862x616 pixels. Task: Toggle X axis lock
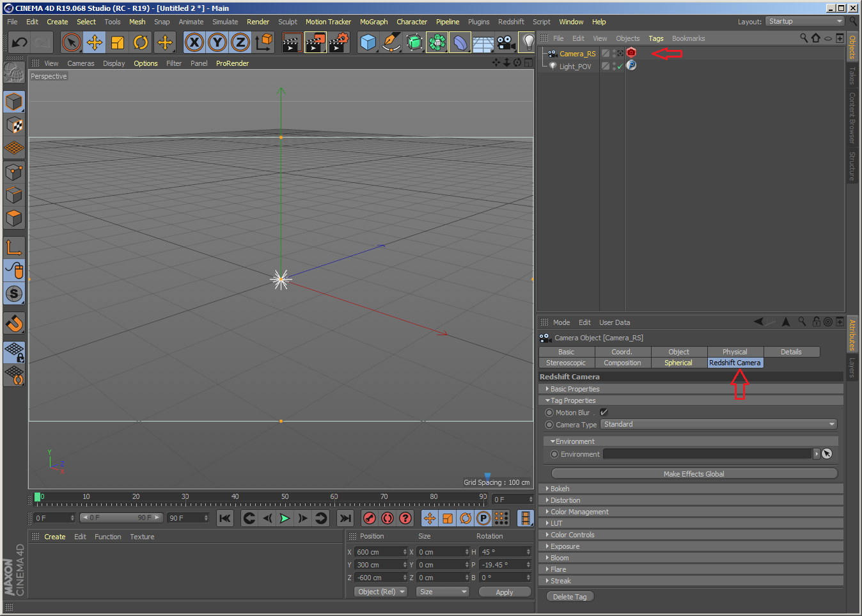(194, 43)
